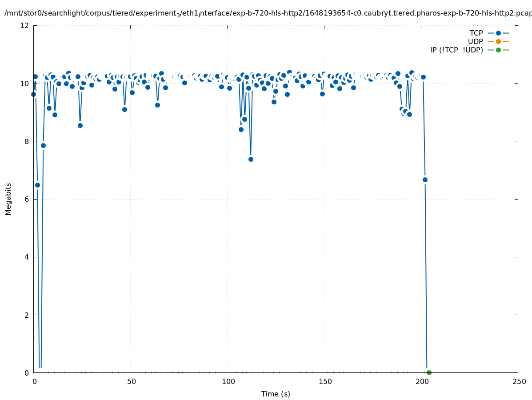Click the TCP dip point near 7.4 Megabits
This screenshot has height=400, width=532.
(251, 159)
